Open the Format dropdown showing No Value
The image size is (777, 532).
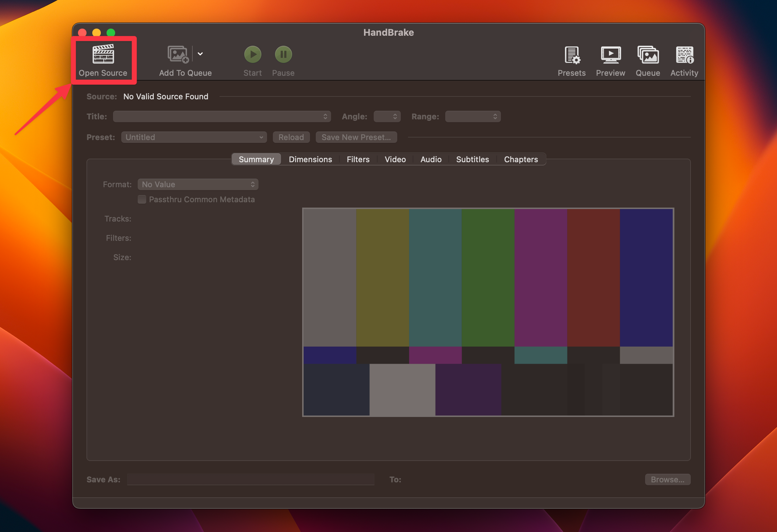(198, 184)
